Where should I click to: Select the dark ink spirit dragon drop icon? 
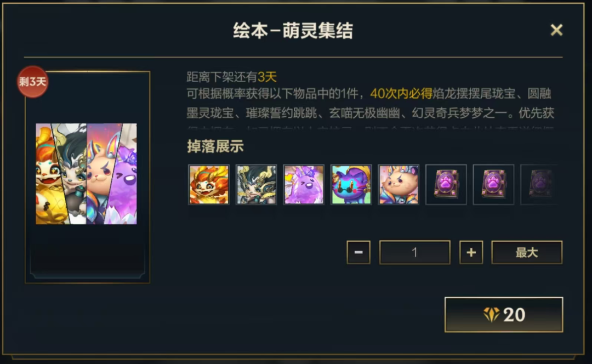(257, 185)
